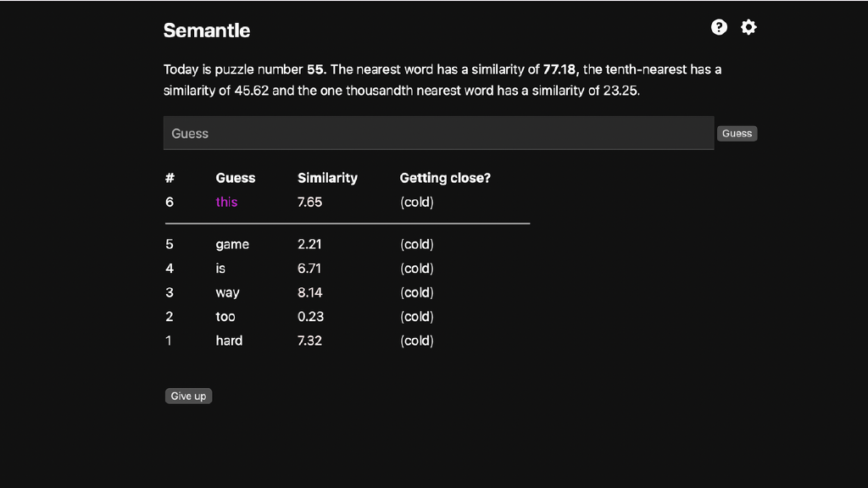868x488 pixels.
Task: Click the similarity score 7.65
Action: pos(309,202)
